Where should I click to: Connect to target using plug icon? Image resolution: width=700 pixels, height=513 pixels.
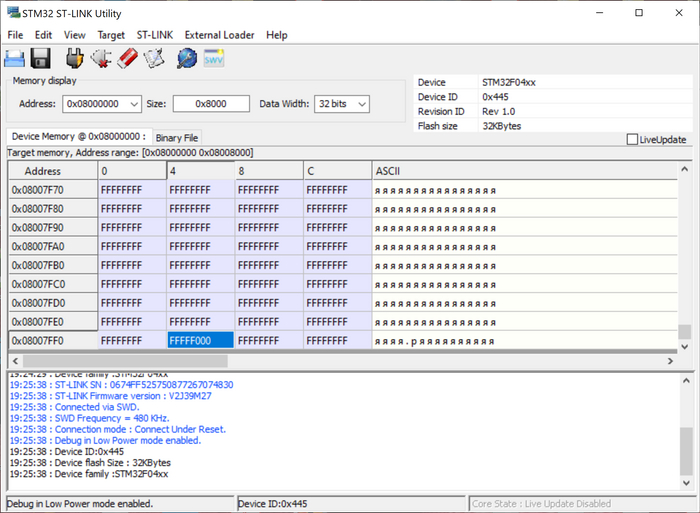pos(74,59)
